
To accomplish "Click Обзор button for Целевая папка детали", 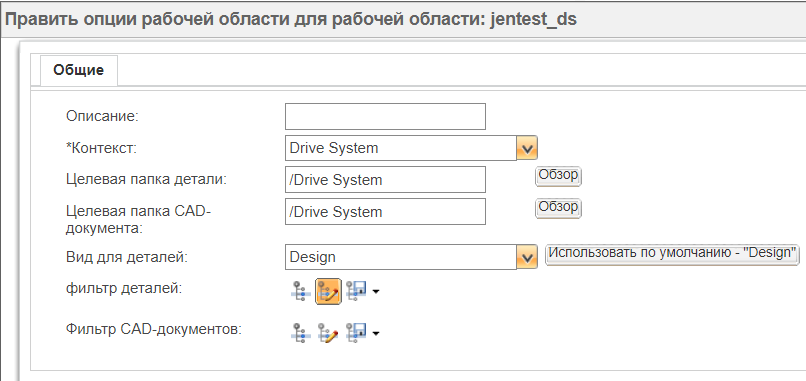I will [x=558, y=176].
